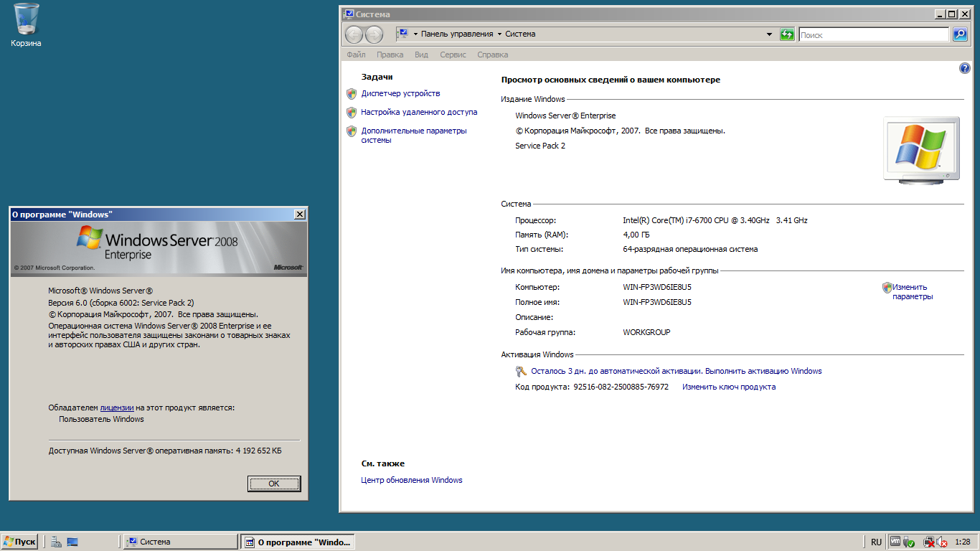
Task: Click the 1:28 taskbar clock
Action: 963,542
